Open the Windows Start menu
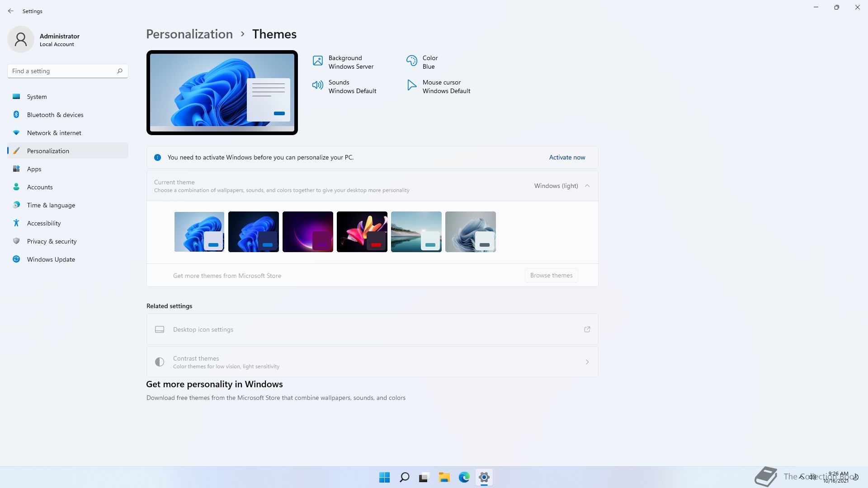The image size is (868, 488). point(385,477)
